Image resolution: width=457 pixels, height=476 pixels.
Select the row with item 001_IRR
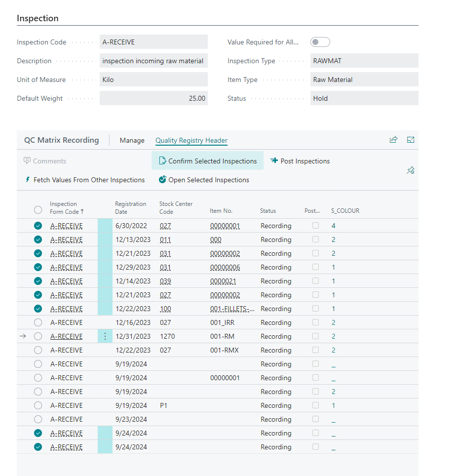pos(38,322)
